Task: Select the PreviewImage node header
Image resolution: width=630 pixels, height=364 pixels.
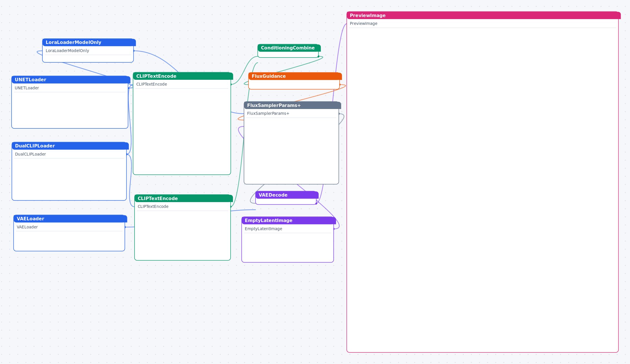Action: click(x=484, y=15)
